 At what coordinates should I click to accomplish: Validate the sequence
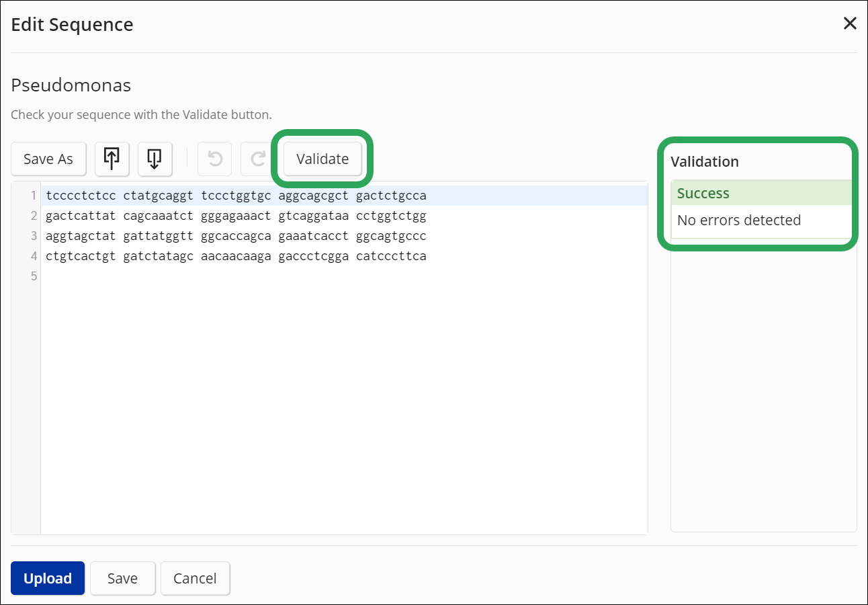[322, 159]
